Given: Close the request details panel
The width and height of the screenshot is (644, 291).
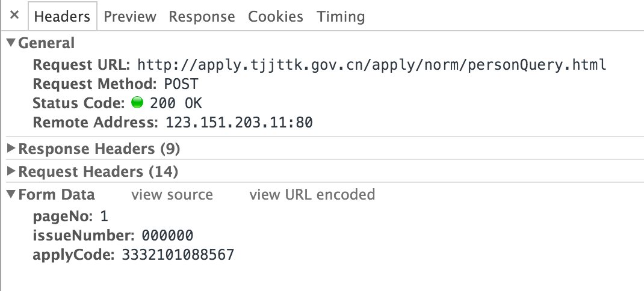Looking at the screenshot, I should coord(14,15).
